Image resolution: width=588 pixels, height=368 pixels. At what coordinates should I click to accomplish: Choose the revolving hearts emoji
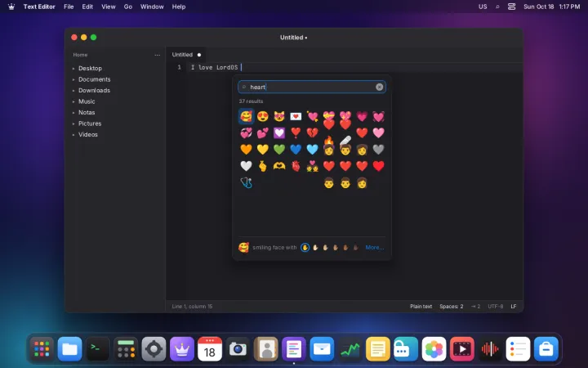(246, 133)
